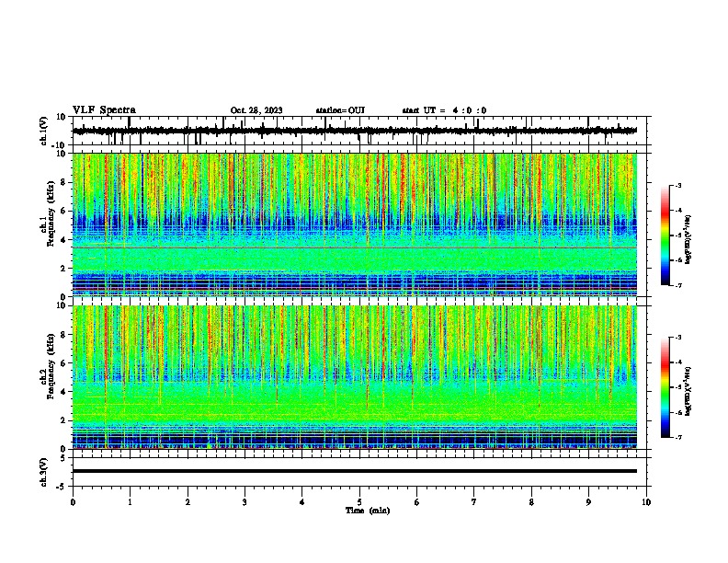Click time axis tick label "4"
The height and width of the screenshot is (563, 728).
(302, 502)
